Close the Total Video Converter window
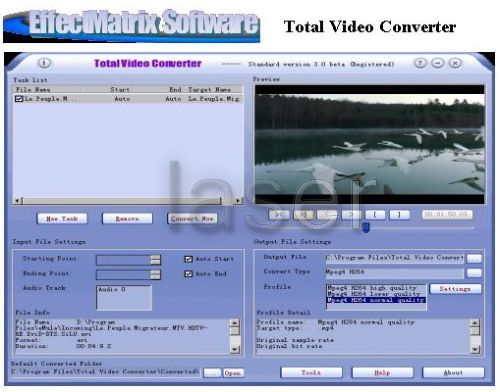Viewport: 500px width, 392px height. pyautogui.click(x=455, y=63)
